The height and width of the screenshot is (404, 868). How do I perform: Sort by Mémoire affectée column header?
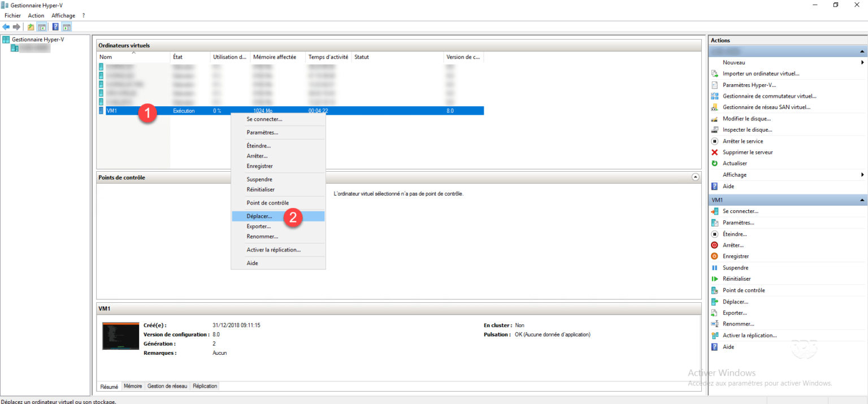pos(278,57)
